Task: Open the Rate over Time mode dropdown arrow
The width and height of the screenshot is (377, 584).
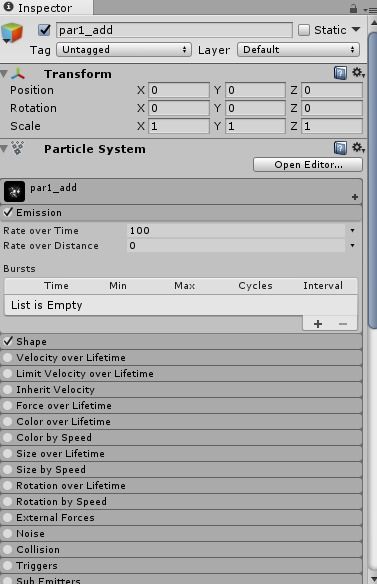Action: tap(352, 231)
